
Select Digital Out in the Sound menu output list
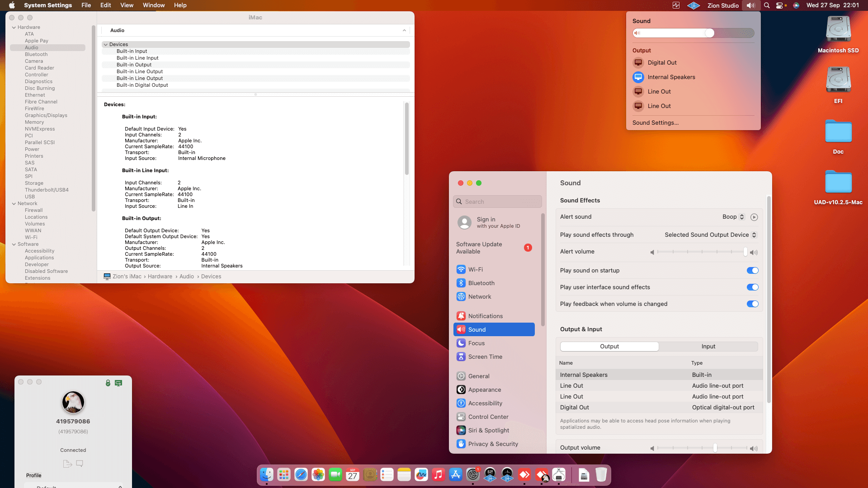tap(693, 63)
